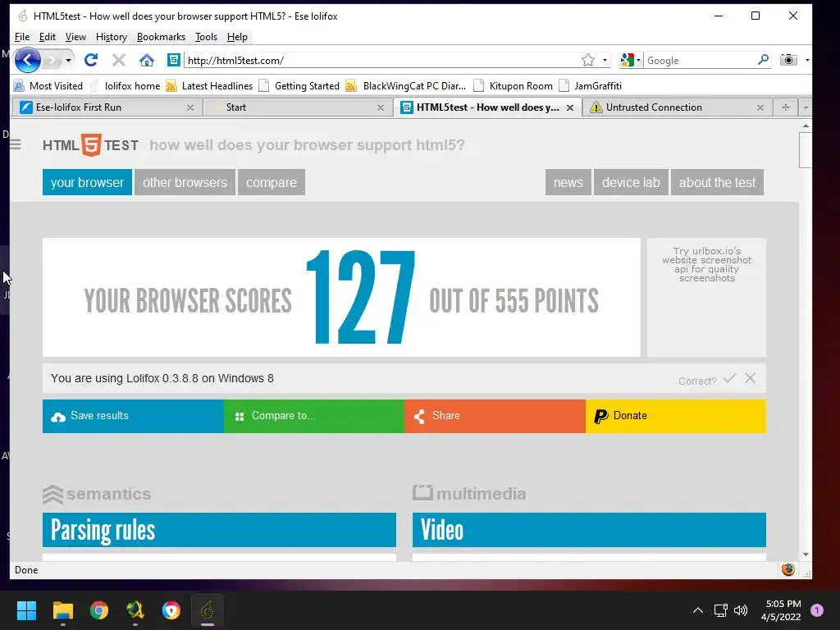840x630 pixels.
Task: Click the Compare to... button
Action: pyautogui.click(x=314, y=416)
